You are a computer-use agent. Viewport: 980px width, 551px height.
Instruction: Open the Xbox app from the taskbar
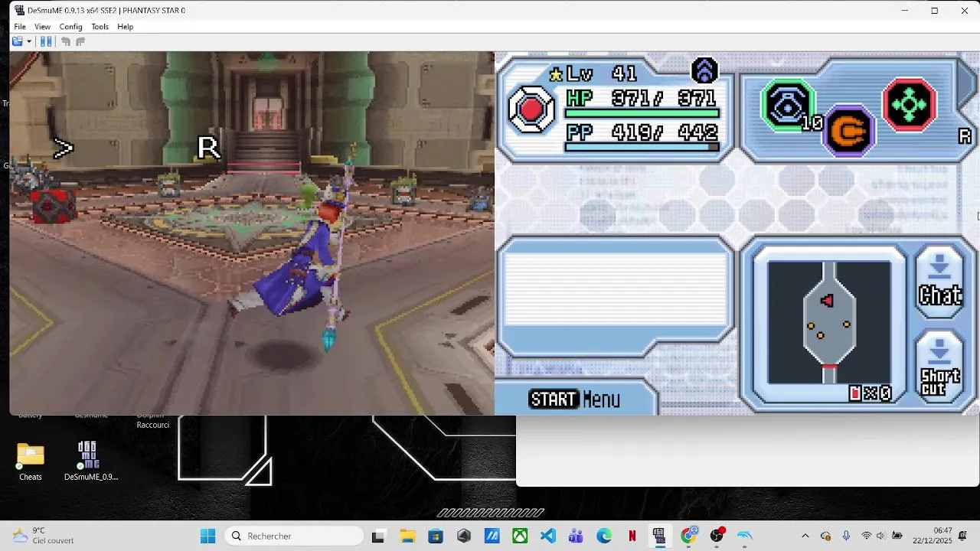(520, 536)
